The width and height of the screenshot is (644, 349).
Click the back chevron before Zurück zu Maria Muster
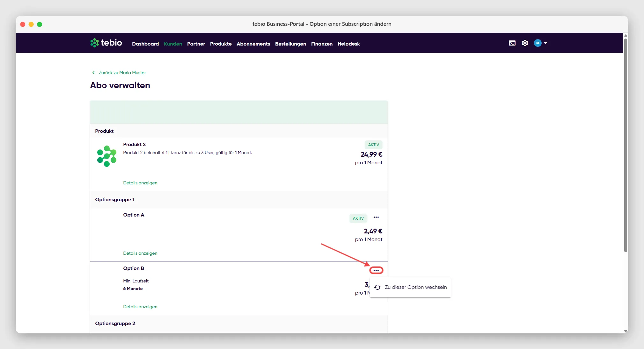[x=93, y=73]
